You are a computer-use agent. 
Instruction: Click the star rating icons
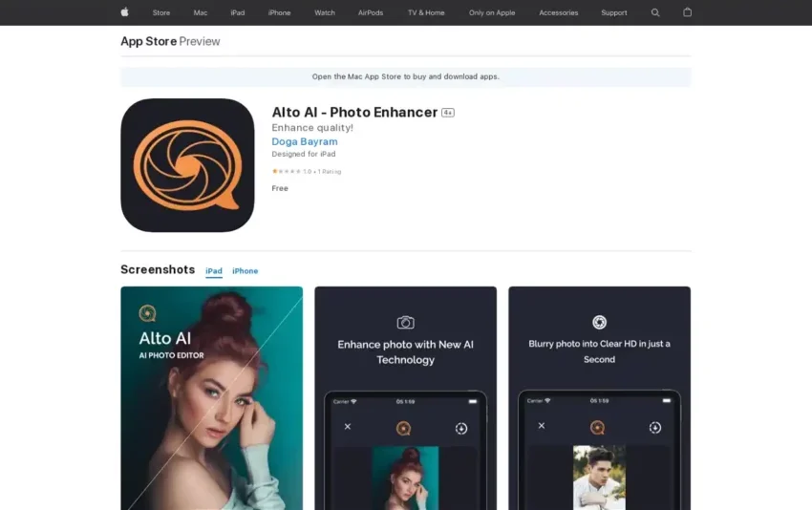tap(287, 171)
